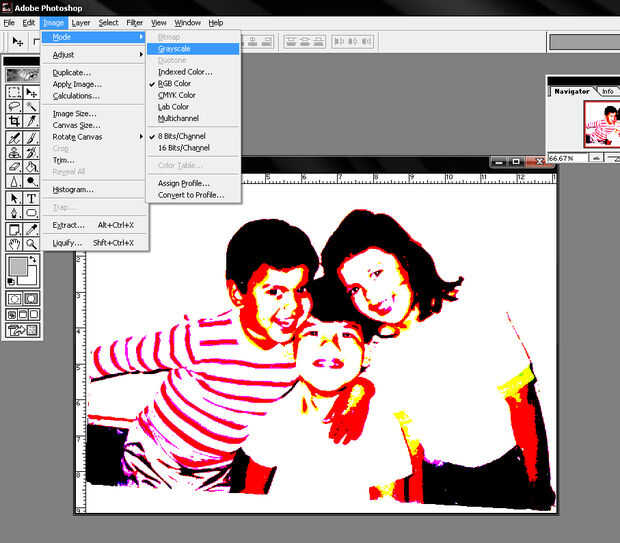Viewport: 620px width, 543px height.
Task: Select the History Brush tool
Action: (x=31, y=152)
